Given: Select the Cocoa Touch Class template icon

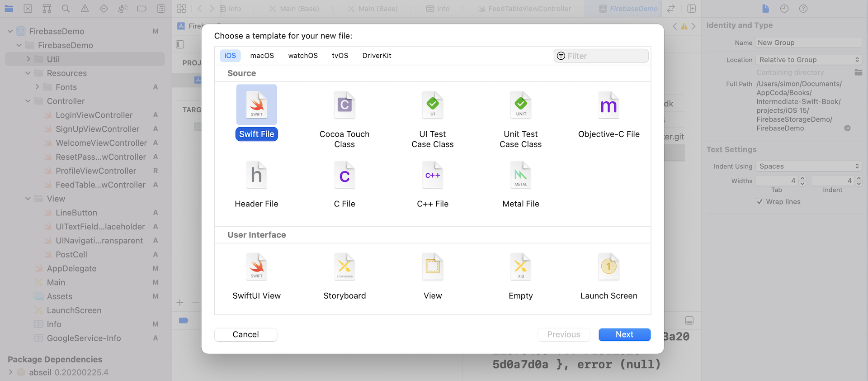Looking at the screenshot, I should click(x=344, y=105).
